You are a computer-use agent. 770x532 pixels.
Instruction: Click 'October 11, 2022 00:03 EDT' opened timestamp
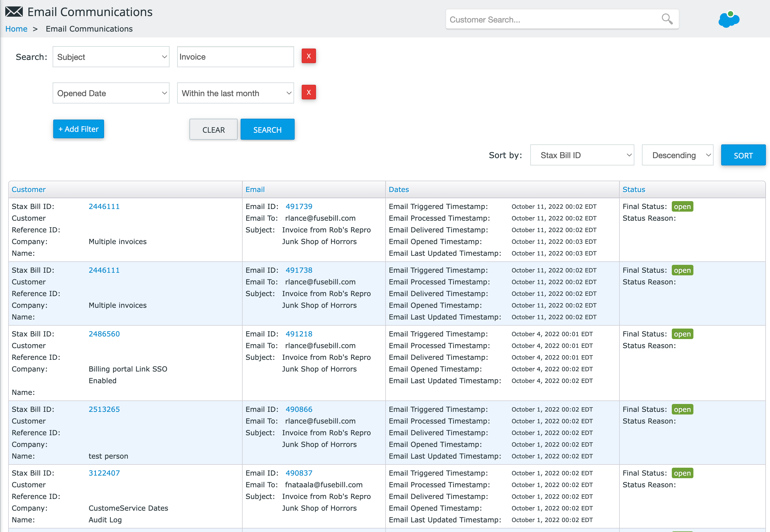(x=554, y=242)
